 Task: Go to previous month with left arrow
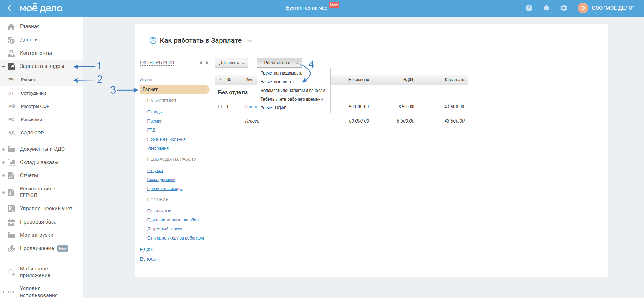pyautogui.click(x=201, y=63)
